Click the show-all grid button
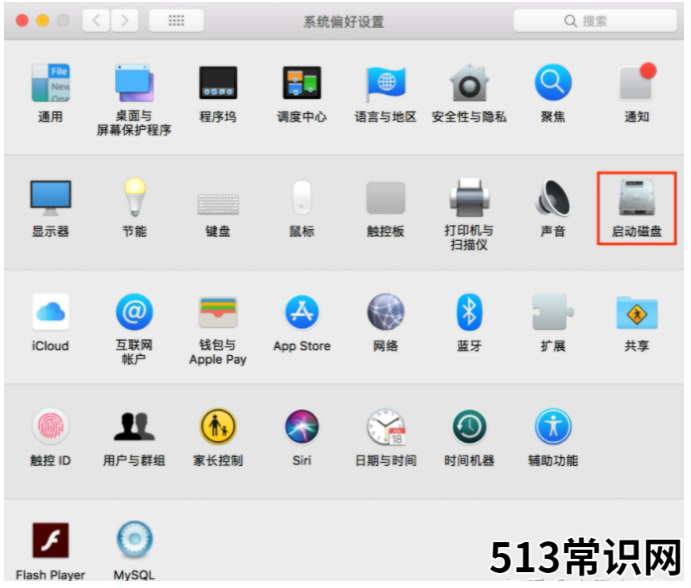Image resolution: width=691 pixels, height=588 pixels. tap(176, 20)
